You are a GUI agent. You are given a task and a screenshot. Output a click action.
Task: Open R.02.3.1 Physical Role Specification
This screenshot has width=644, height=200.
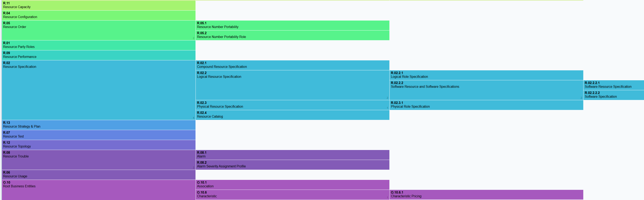click(x=486, y=105)
